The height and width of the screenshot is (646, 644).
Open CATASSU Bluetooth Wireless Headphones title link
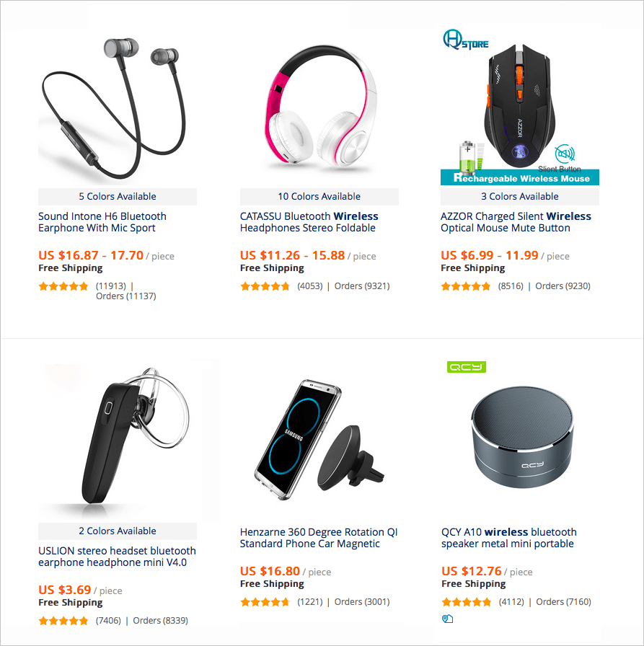(309, 222)
